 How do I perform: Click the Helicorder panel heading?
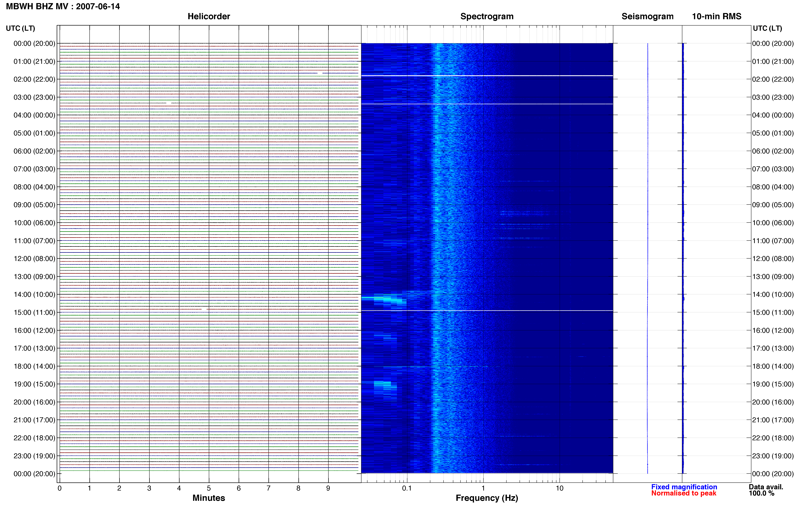coord(208,16)
